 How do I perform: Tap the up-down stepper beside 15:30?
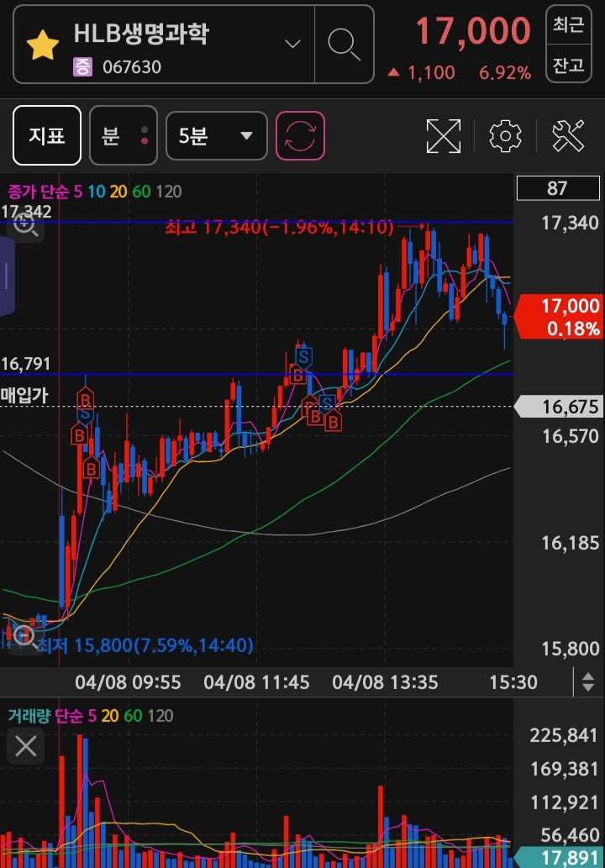[588, 682]
